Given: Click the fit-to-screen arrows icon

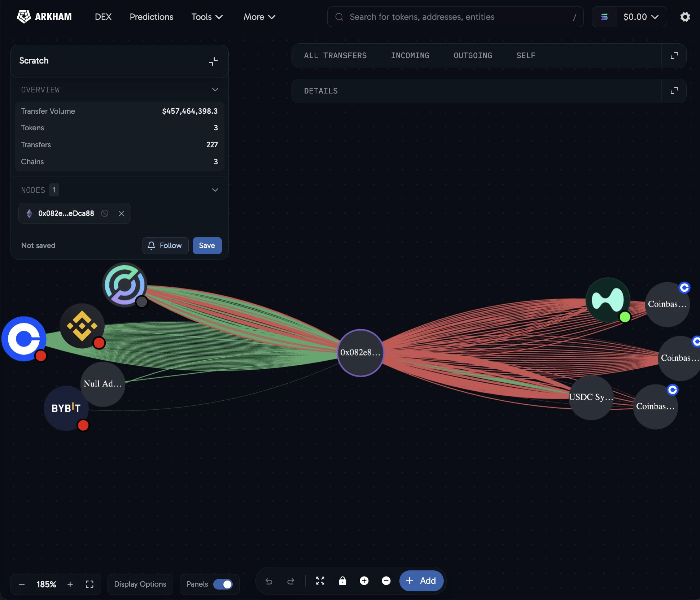Looking at the screenshot, I should (x=320, y=581).
